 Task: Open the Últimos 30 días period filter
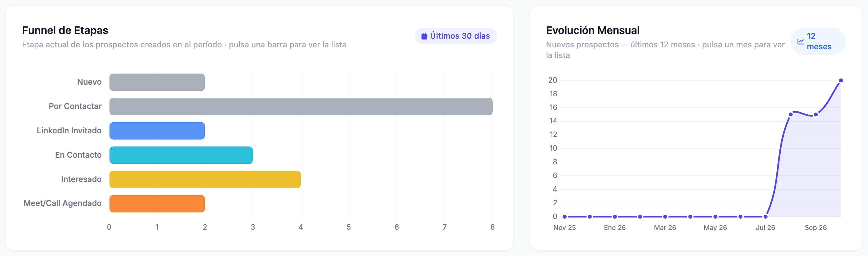[456, 36]
